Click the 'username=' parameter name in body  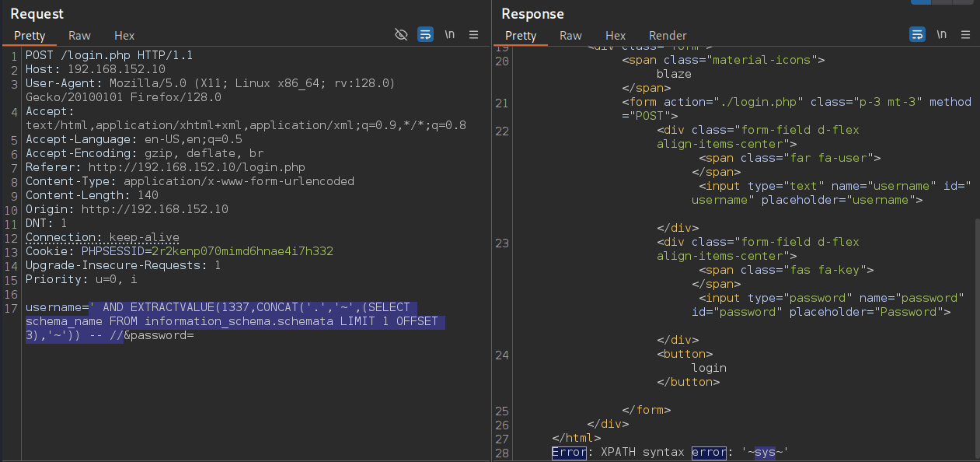click(57, 307)
